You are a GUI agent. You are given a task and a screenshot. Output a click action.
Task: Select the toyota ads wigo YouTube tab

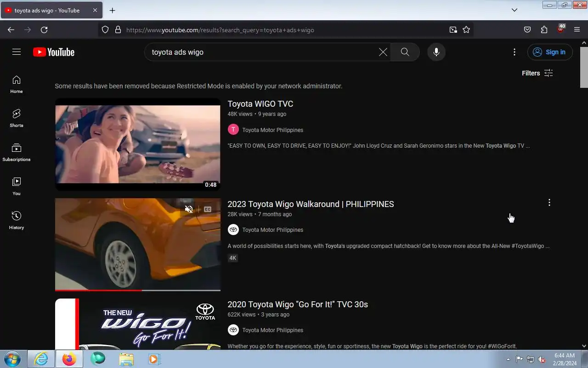51,10
